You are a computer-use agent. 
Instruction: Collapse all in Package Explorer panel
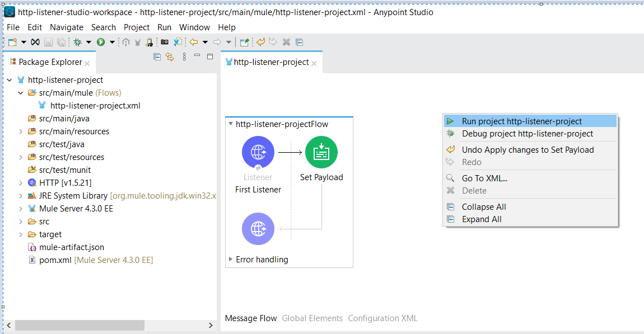[157, 57]
